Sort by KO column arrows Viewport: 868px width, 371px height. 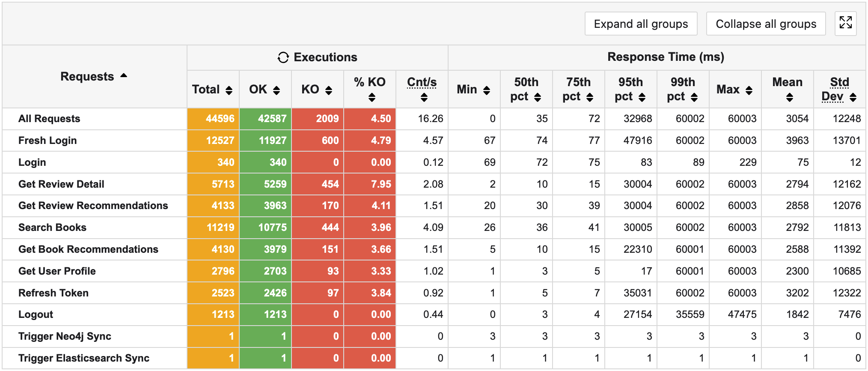point(329,90)
